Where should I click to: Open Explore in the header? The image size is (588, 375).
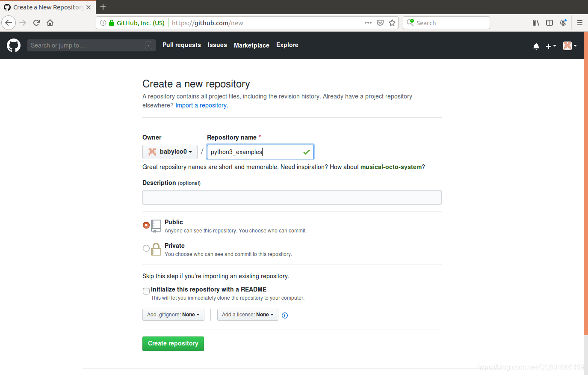point(287,45)
